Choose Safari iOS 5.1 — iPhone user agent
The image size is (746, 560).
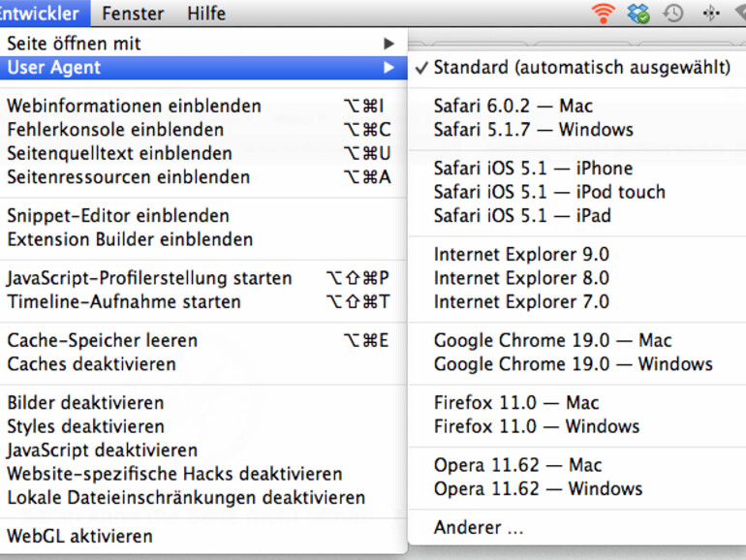pos(533,169)
